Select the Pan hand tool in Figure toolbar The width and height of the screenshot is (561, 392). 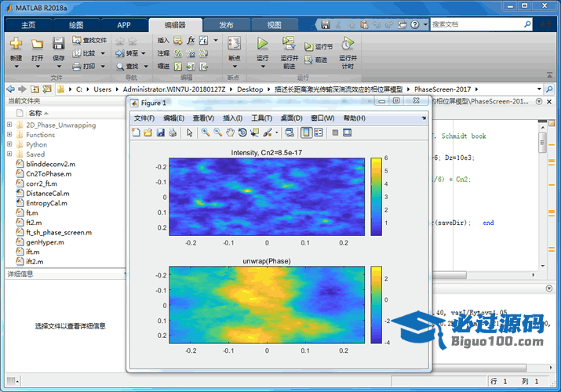230,132
